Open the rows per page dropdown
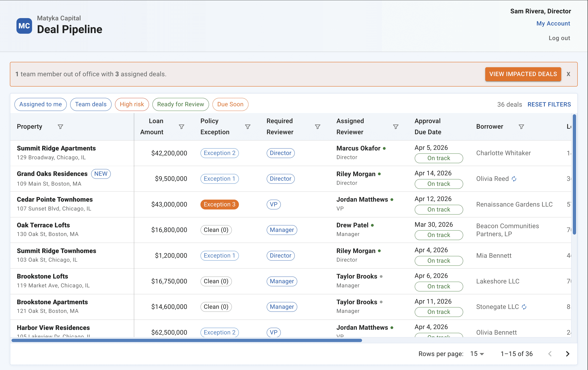The image size is (588, 370). [477, 354]
